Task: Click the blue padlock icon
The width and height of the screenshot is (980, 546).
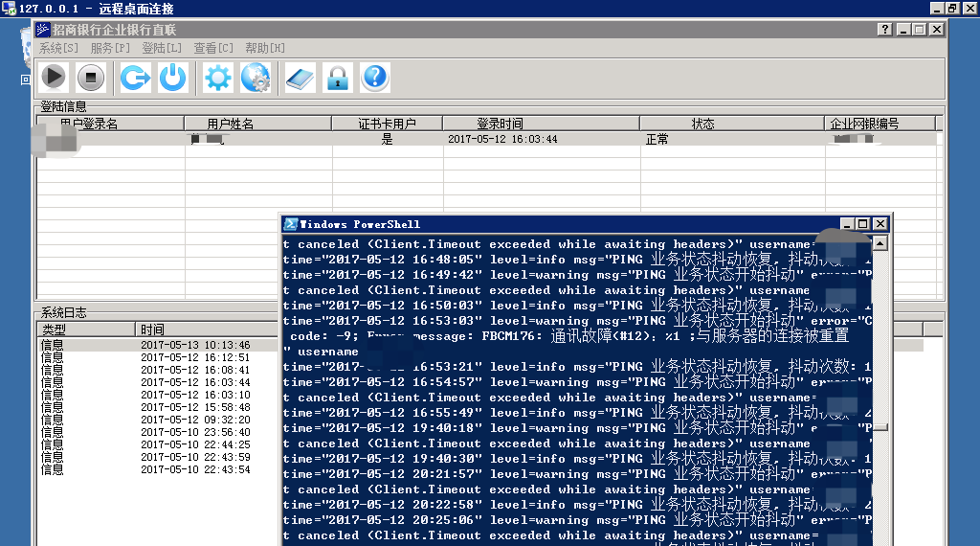Action: tap(337, 77)
